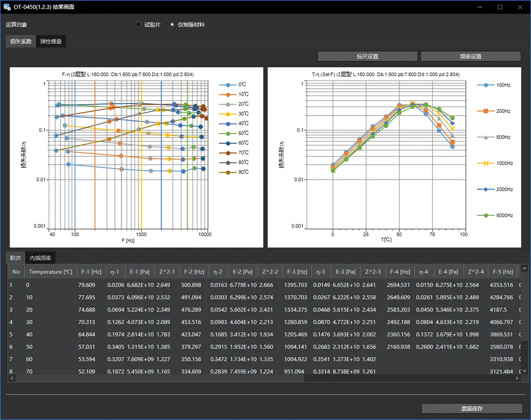Click the horizontal scrollbar thumb
The image size is (531, 420).
(160, 378)
